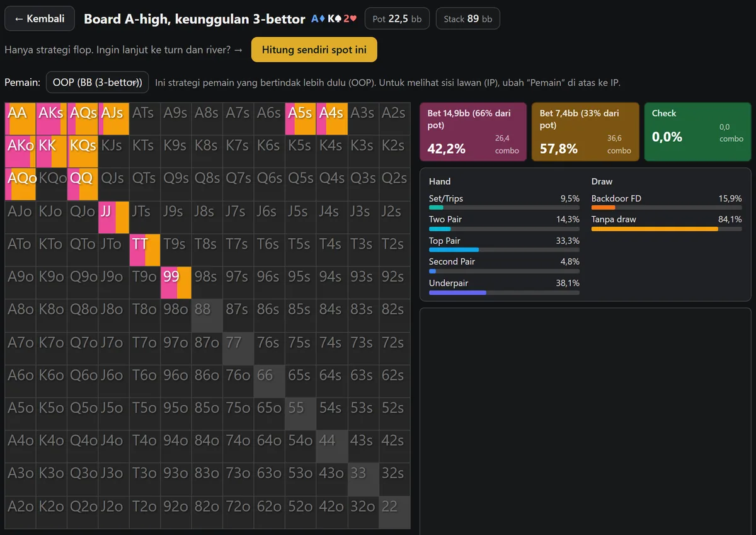
Task: Select the 99 hand cell
Action: pyautogui.click(x=176, y=282)
